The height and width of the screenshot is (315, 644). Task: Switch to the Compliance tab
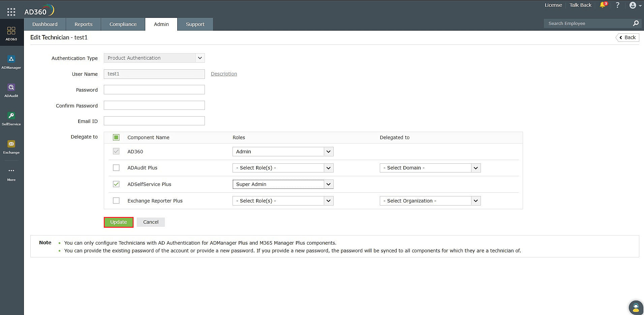coord(123,24)
